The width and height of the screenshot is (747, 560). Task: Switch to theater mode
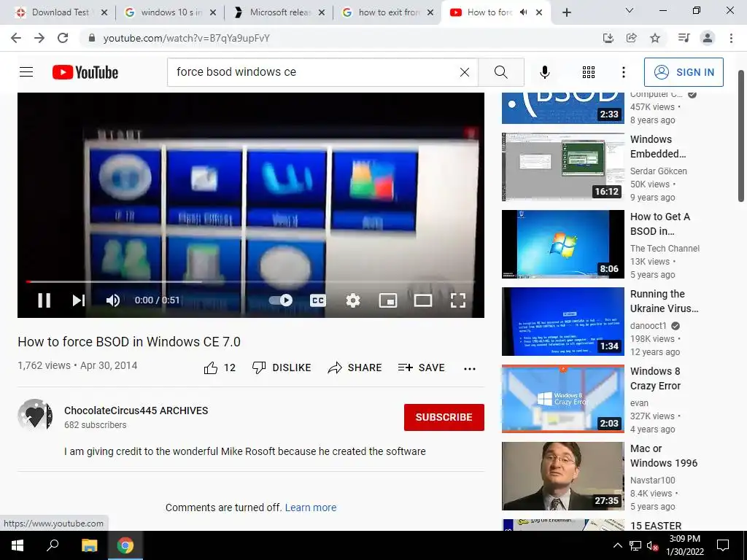click(x=423, y=300)
